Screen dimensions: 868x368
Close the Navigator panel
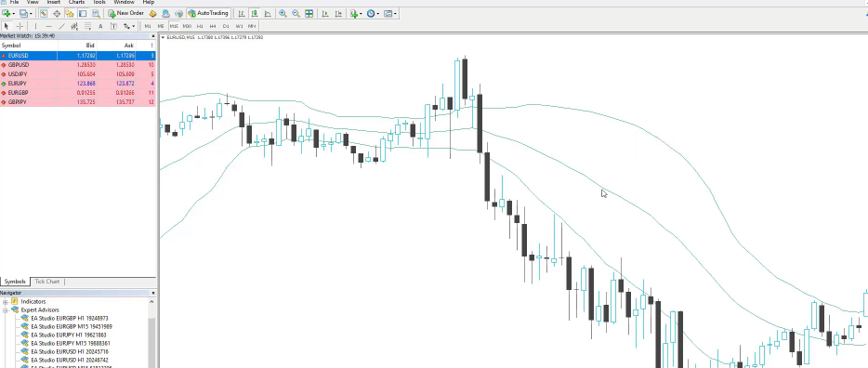tap(153, 293)
